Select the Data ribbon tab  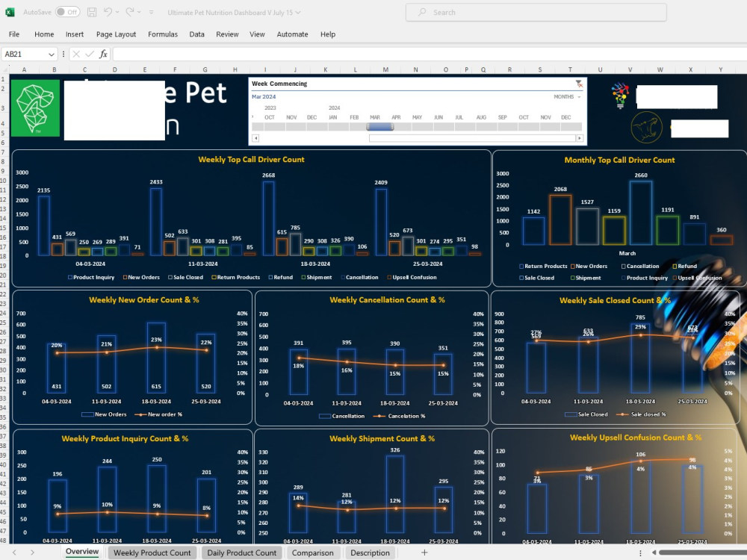click(x=196, y=34)
